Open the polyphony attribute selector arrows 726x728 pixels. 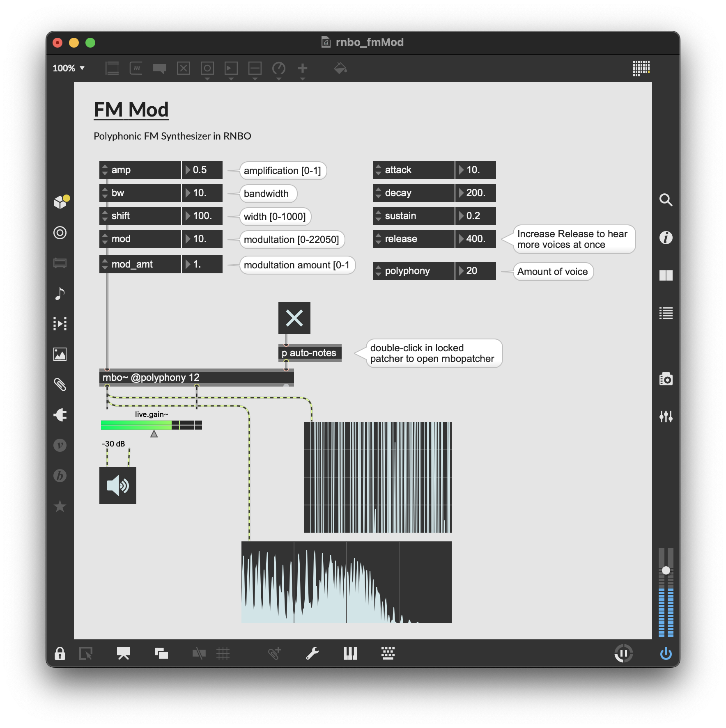point(378,271)
